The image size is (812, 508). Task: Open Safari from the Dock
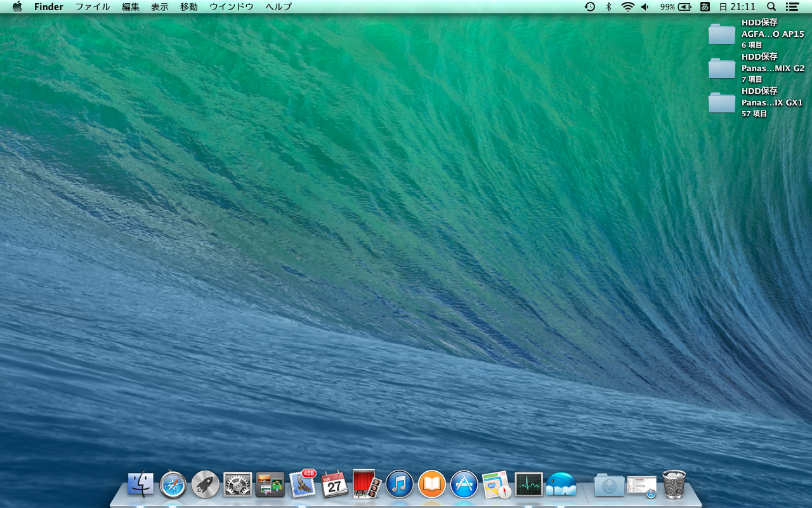click(173, 485)
